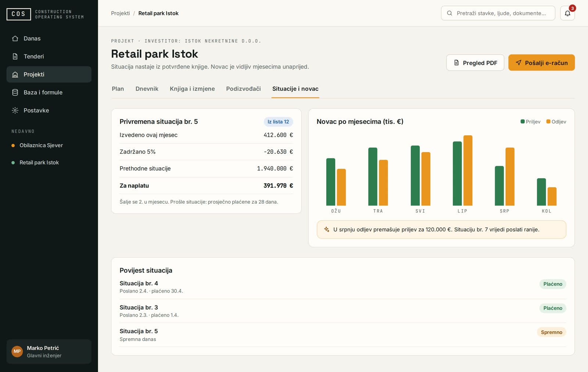Image resolution: width=588 pixels, height=372 pixels.
Task: Click the Za naplatu amount 391.970 €
Action: tap(278, 186)
